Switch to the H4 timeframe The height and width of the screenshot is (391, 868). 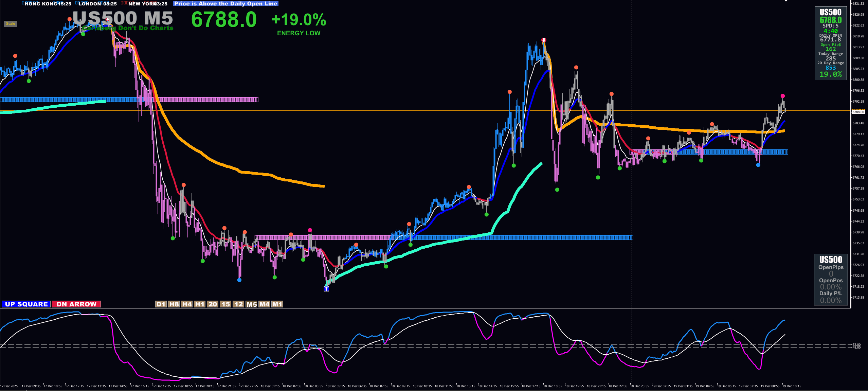[x=187, y=304]
